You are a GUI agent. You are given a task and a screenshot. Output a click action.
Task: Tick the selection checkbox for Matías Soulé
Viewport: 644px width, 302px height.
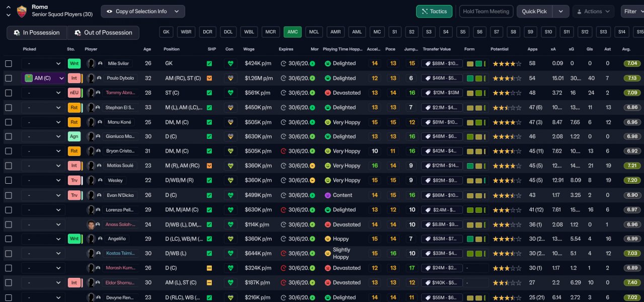click(x=9, y=166)
